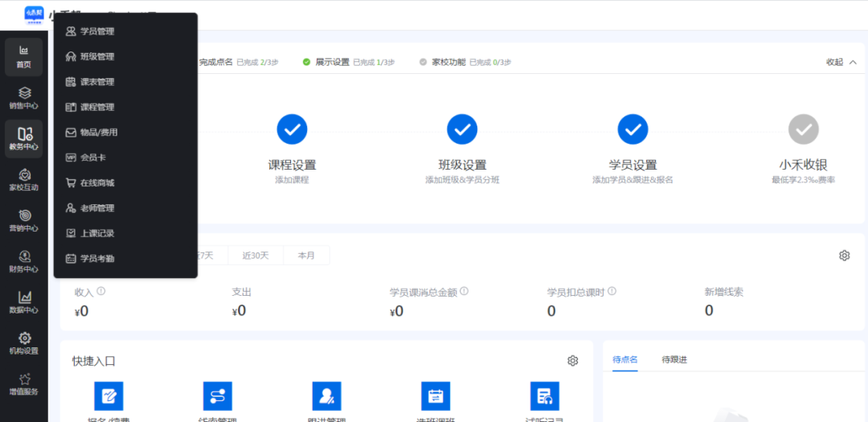Click the 增值服务 sidebar icon
Viewport: 868px width, 422px height.
click(x=23, y=383)
